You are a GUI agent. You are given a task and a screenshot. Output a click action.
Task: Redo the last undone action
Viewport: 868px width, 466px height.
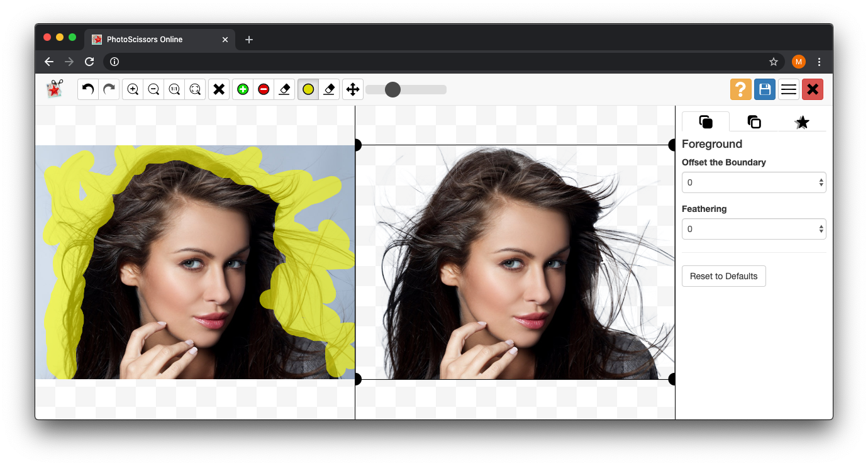109,89
